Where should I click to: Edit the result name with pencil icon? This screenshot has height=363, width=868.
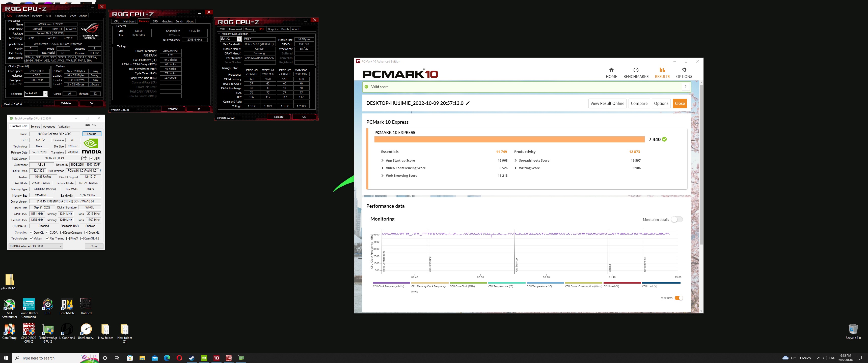tap(468, 103)
